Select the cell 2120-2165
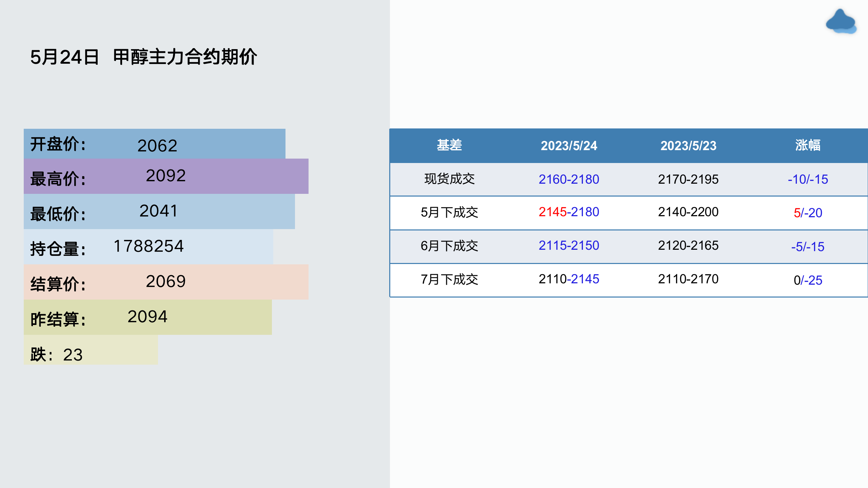The image size is (868, 488). pos(688,245)
